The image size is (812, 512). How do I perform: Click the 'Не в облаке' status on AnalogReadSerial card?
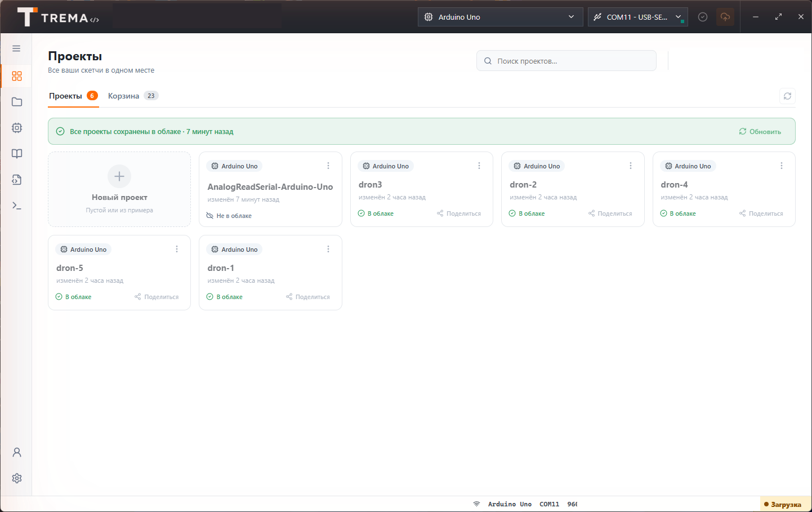229,216
